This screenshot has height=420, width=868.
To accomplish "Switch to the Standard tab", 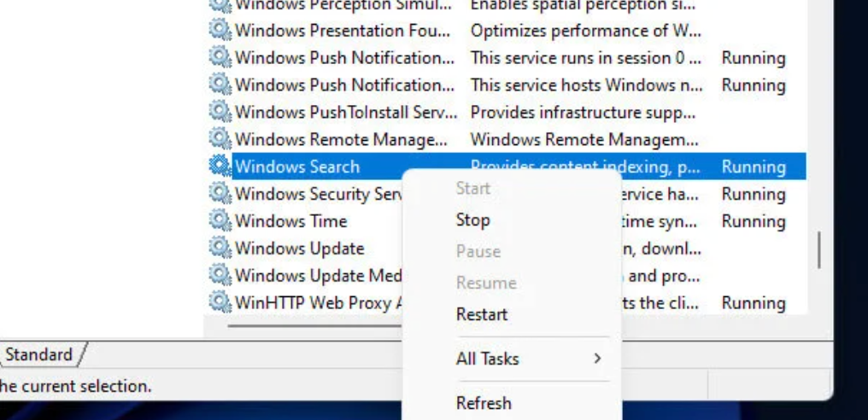I will pyautogui.click(x=38, y=355).
